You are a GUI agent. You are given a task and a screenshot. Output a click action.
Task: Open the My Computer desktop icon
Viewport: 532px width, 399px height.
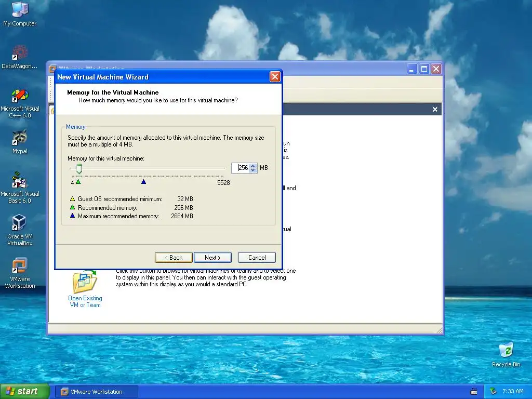click(x=20, y=14)
